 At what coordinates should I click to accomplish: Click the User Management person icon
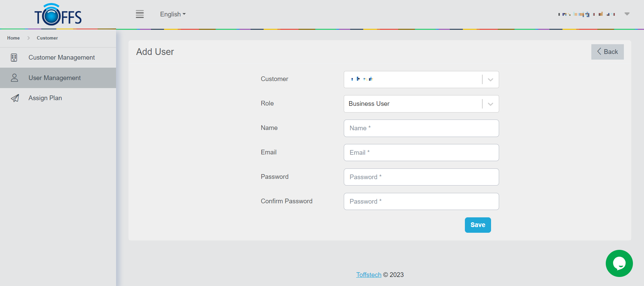pyautogui.click(x=14, y=78)
